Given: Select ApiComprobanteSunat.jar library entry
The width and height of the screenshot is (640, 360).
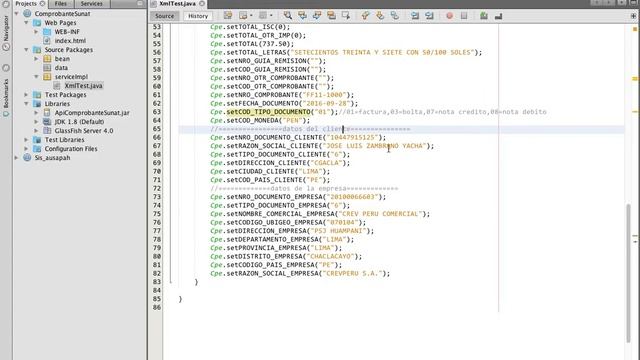Looking at the screenshot, I should point(92,113).
